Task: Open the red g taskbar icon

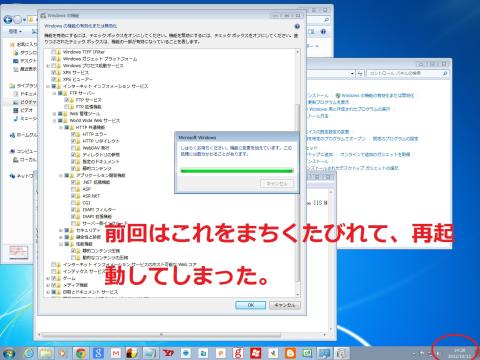Action: [238, 353]
